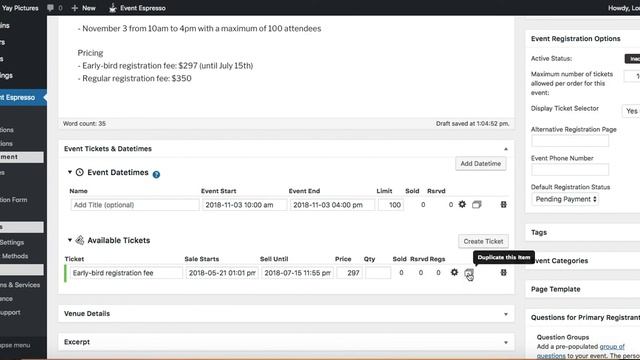Viewport: 640px width, 360px height.
Task: Open Early-bird ticket advanced settings gear
Action: tap(454, 272)
